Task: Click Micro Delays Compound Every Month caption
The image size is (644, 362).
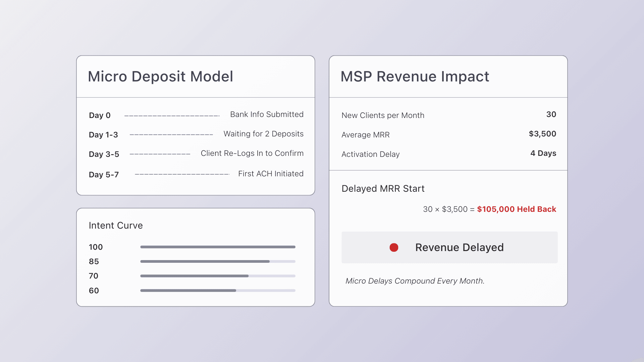Action: click(x=415, y=281)
